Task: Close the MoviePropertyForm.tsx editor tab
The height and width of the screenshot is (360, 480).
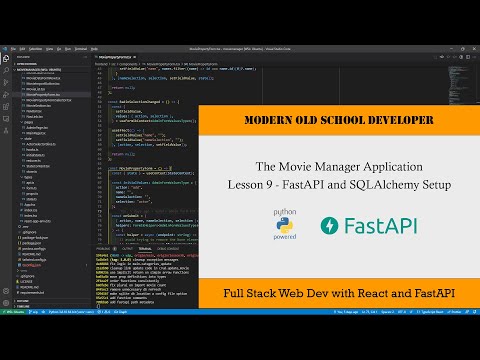Action: (134, 57)
